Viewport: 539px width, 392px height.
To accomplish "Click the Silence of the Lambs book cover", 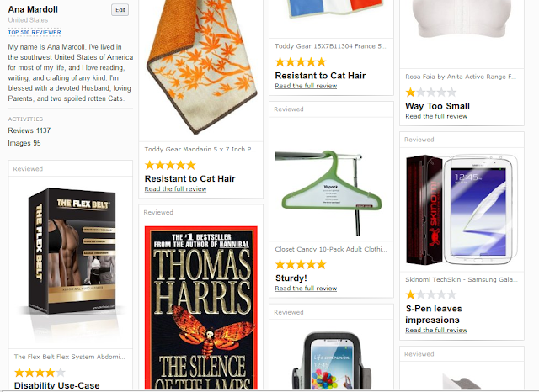I will click(201, 308).
